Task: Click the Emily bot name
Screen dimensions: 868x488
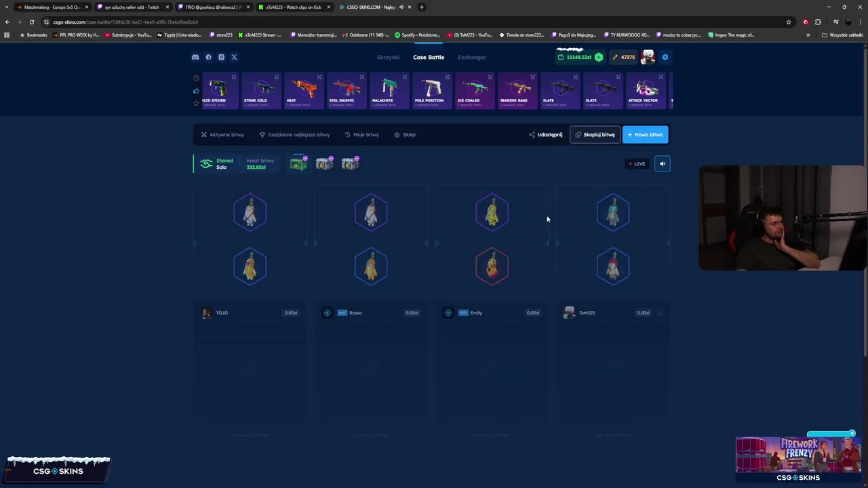Action: point(476,312)
